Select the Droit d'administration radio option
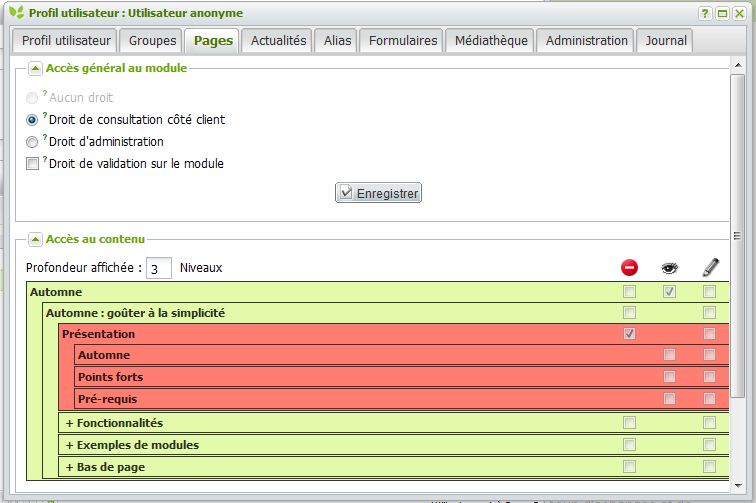The image size is (756, 503). click(x=32, y=142)
